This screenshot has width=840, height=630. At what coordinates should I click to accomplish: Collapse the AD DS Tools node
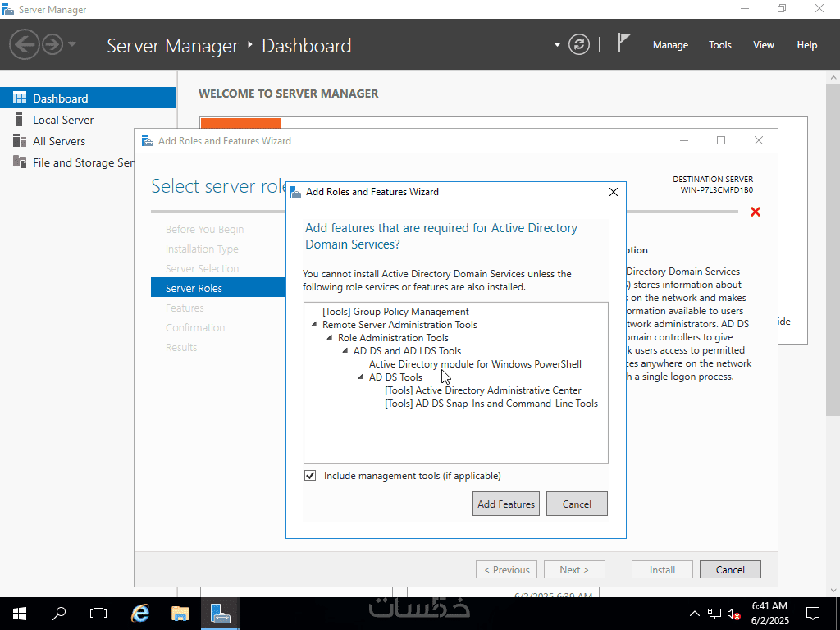361,377
